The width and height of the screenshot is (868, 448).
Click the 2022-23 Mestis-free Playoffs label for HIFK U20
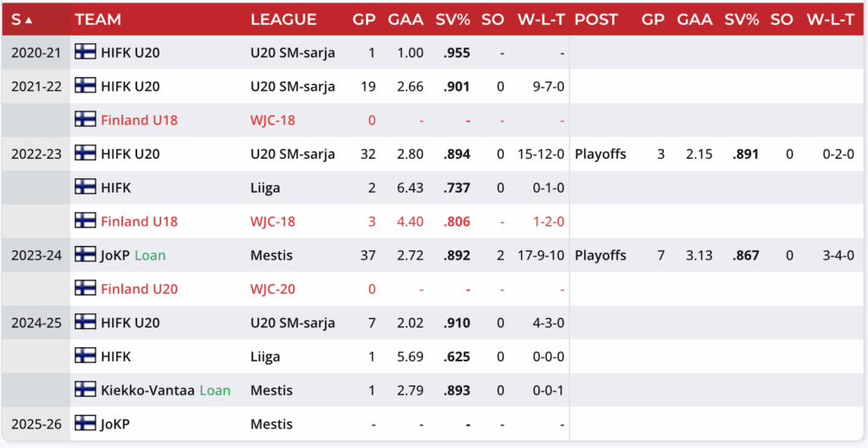(600, 154)
